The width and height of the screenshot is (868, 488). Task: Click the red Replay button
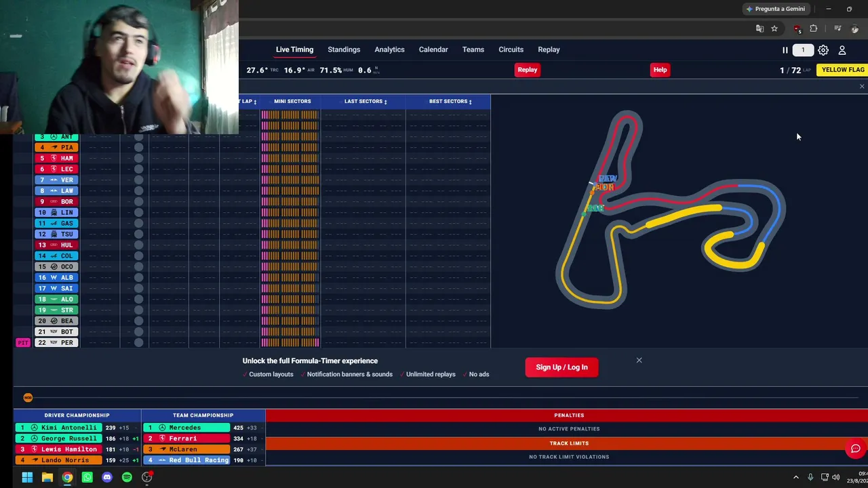[x=528, y=70]
